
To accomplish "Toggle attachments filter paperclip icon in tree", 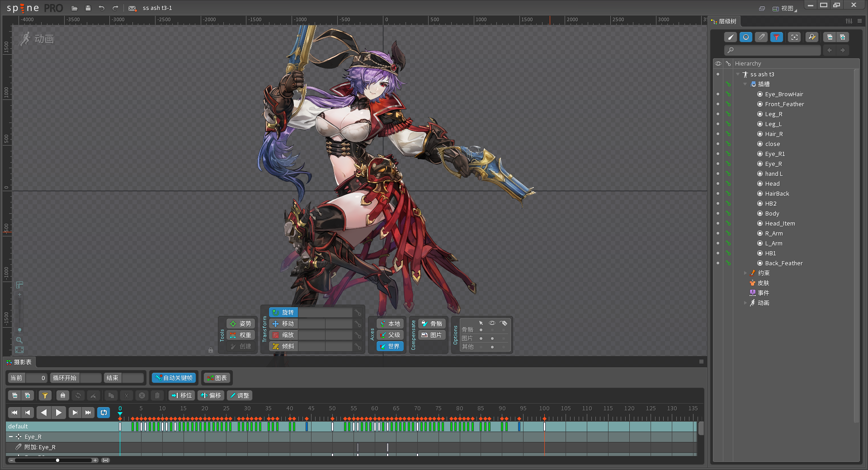I will pos(761,37).
